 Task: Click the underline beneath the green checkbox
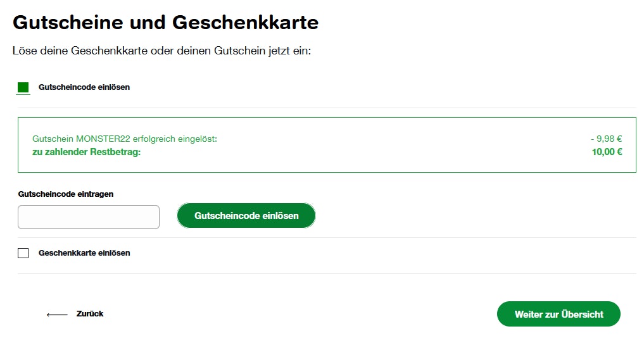(23, 94)
